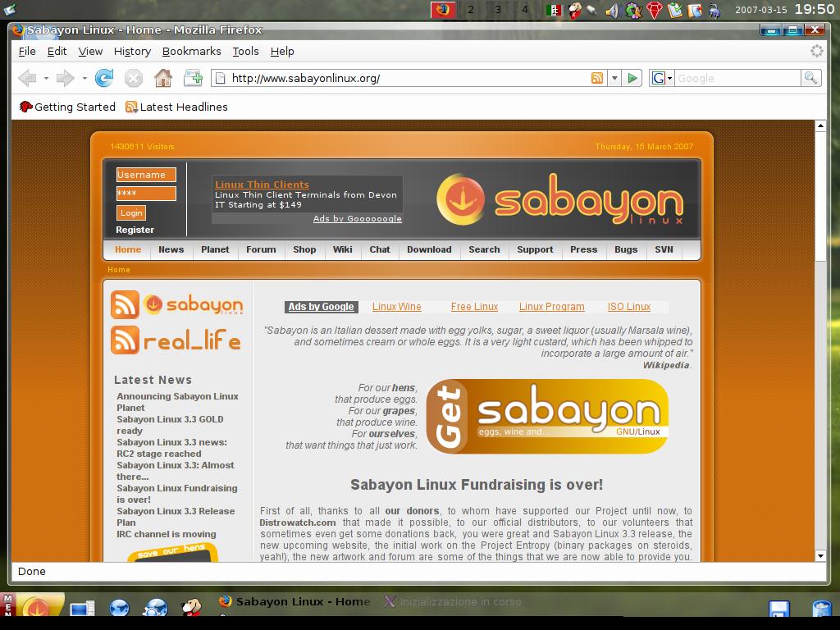Click the computer monitor icon in taskbar
The height and width of the screenshot is (630, 840).
[x=82, y=609]
